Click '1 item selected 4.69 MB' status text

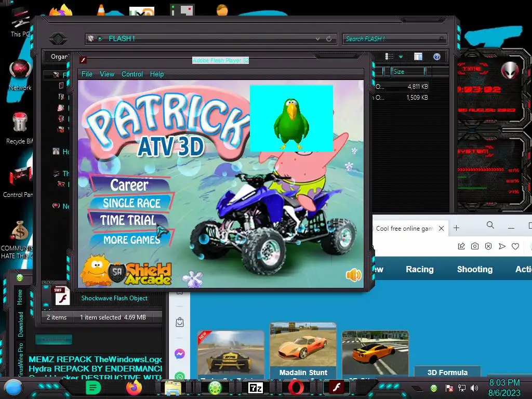pos(113,317)
